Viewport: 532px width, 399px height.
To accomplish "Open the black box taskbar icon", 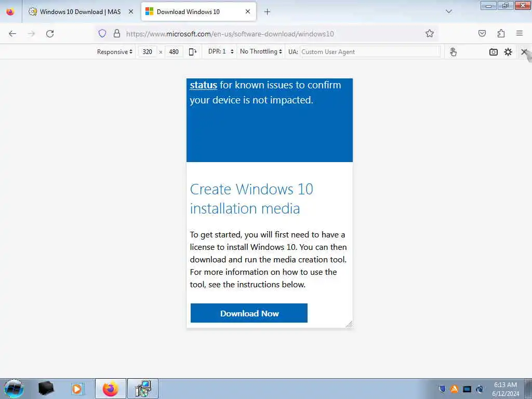I will tap(46, 389).
